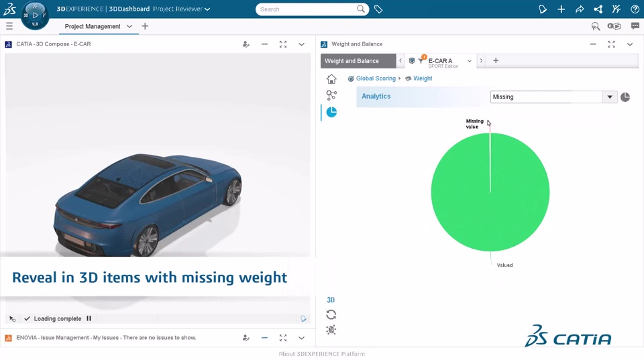Open the structure tree view icon
Image resolution: width=644 pixels, height=362 pixels.
(331, 95)
